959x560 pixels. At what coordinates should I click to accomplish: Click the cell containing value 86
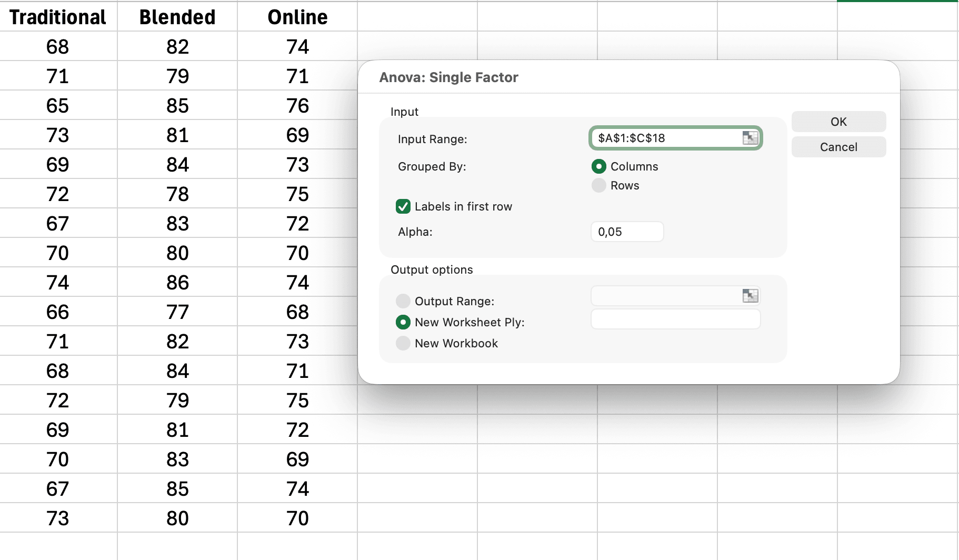point(177,282)
